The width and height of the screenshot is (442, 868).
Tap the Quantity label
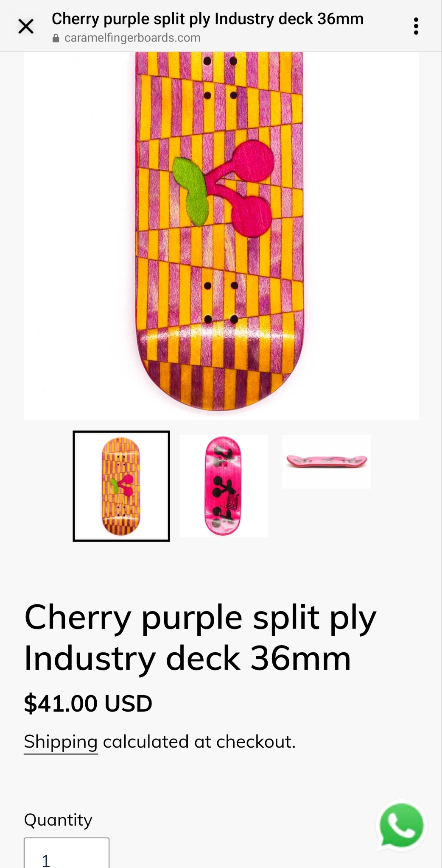58,820
